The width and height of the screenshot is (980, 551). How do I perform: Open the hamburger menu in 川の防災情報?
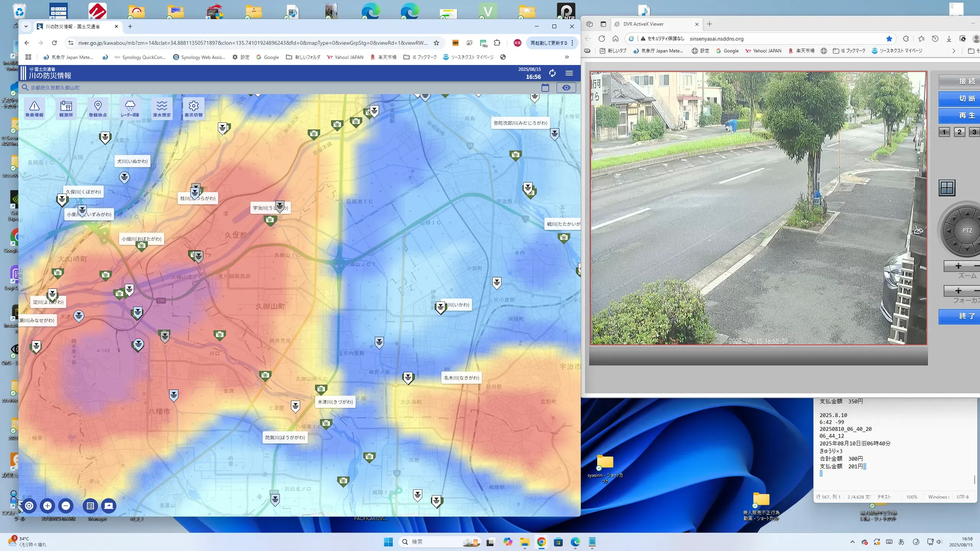pos(569,73)
